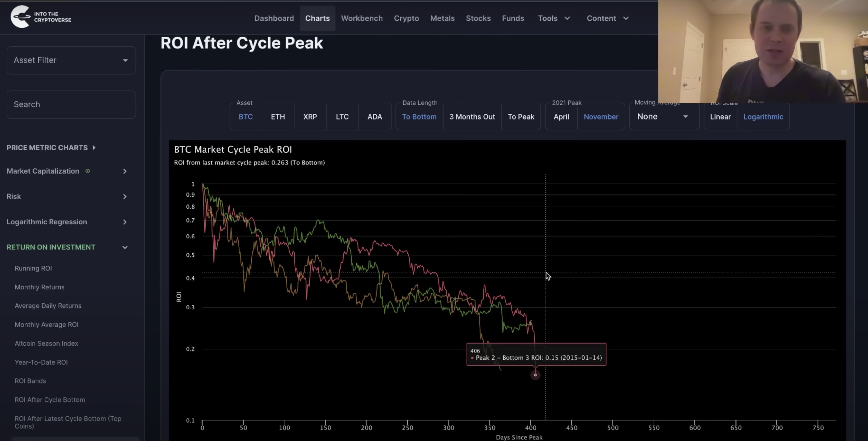868x441 pixels.
Task: Select ADA asset
Action: coord(375,117)
